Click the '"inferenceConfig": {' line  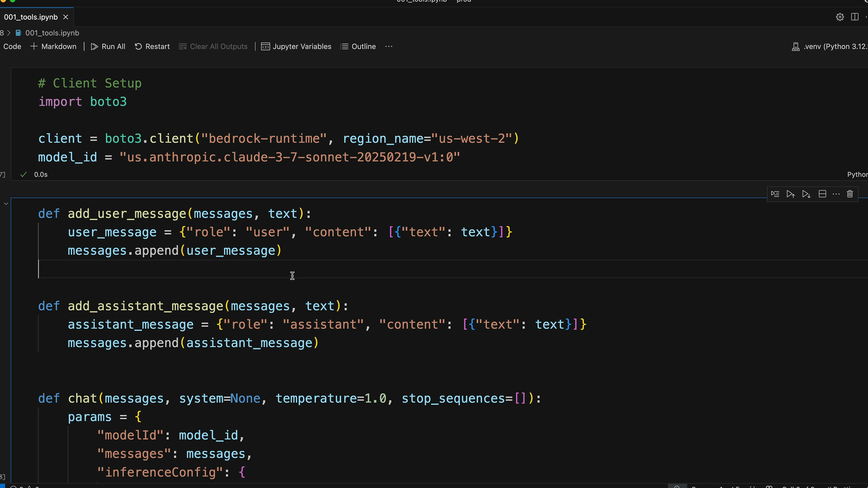tap(171, 473)
